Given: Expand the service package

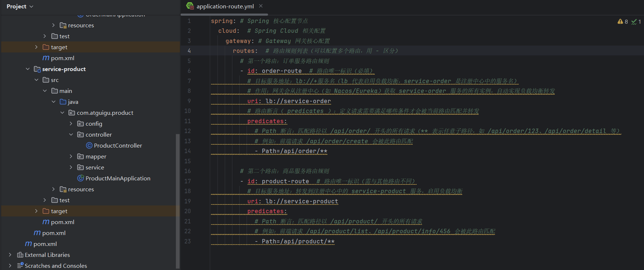Looking at the screenshot, I should pyautogui.click(x=71, y=167).
